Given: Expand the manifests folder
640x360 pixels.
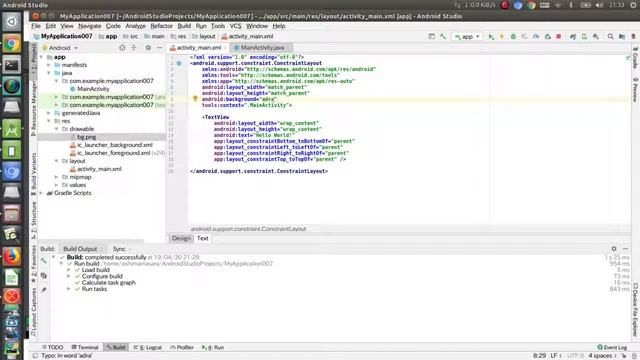Looking at the screenshot, I should (49, 65).
